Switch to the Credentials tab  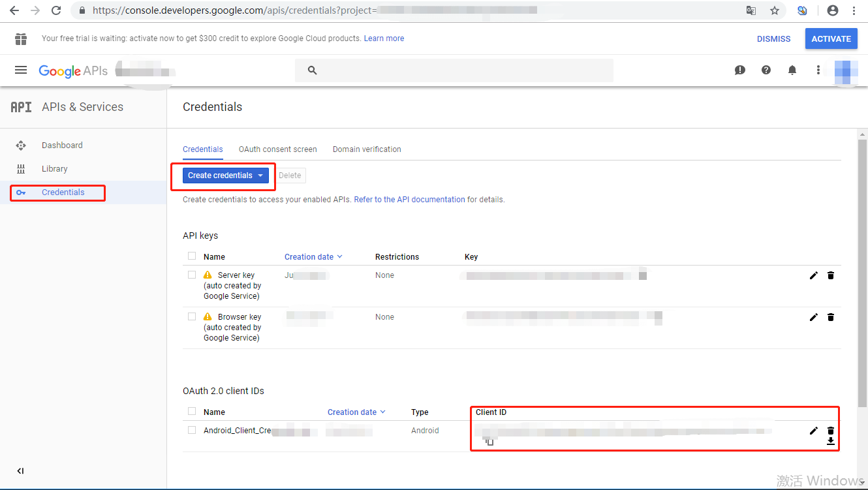click(203, 149)
